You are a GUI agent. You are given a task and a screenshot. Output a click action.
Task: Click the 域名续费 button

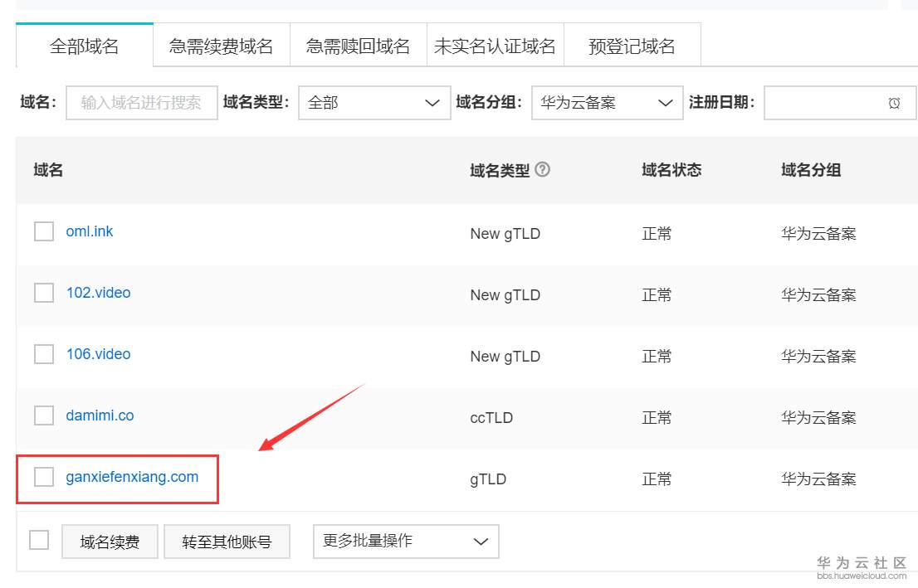[110, 542]
